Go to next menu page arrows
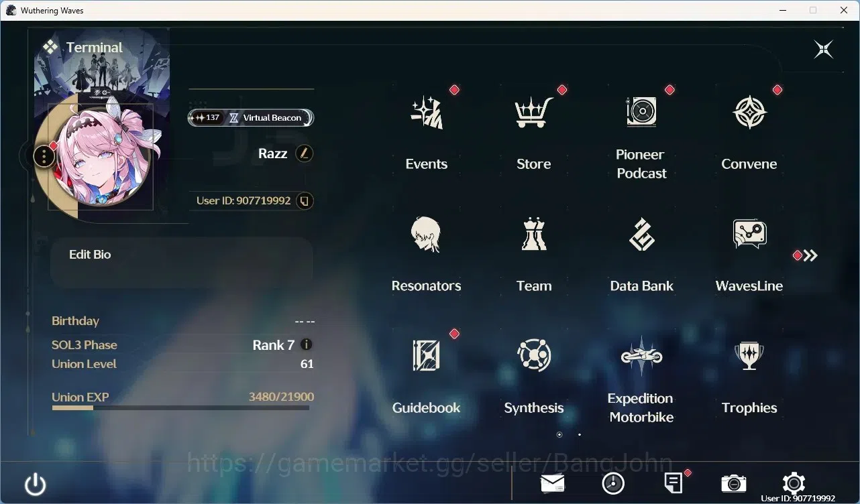The height and width of the screenshot is (504, 860). point(810,255)
